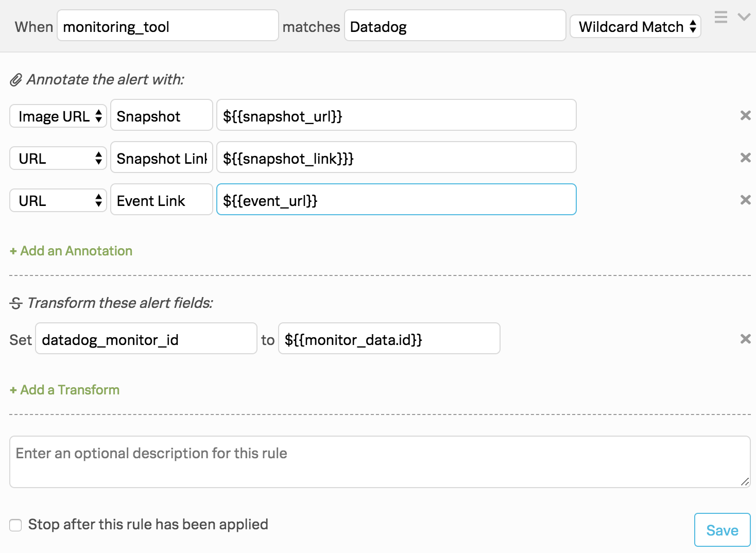Delete the datadog_monitor_id transform
This screenshot has width=756, height=553.
(745, 339)
